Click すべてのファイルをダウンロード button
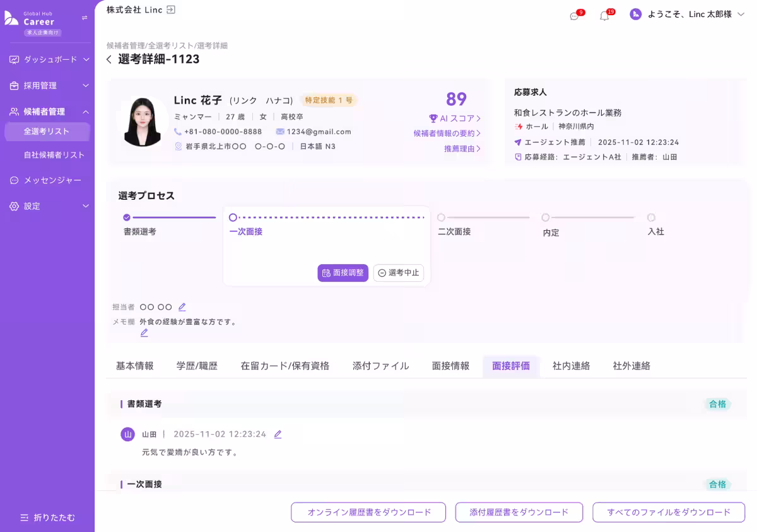Viewport: 757px width, 532px height. (x=669, y=512)
